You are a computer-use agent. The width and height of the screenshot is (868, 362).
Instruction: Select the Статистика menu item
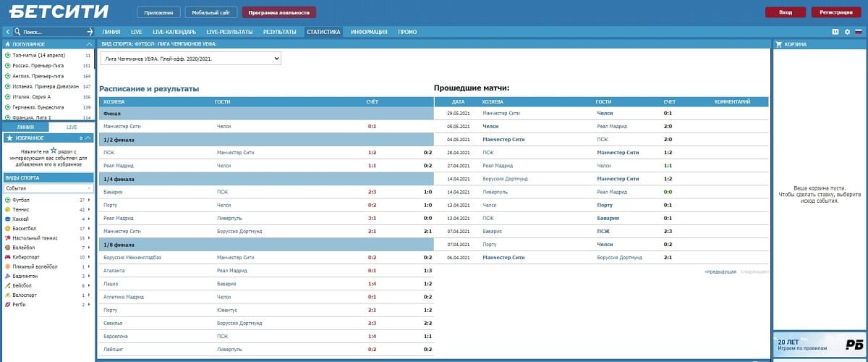(x=323, y=32)
